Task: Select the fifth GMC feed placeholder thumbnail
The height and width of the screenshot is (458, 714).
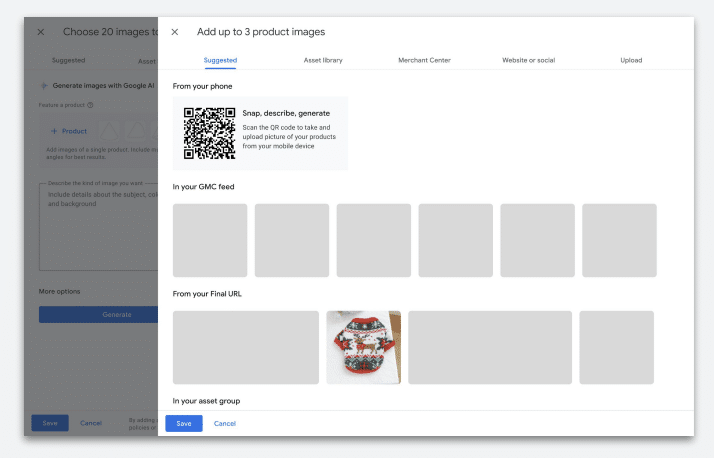Action: [538, 240]
